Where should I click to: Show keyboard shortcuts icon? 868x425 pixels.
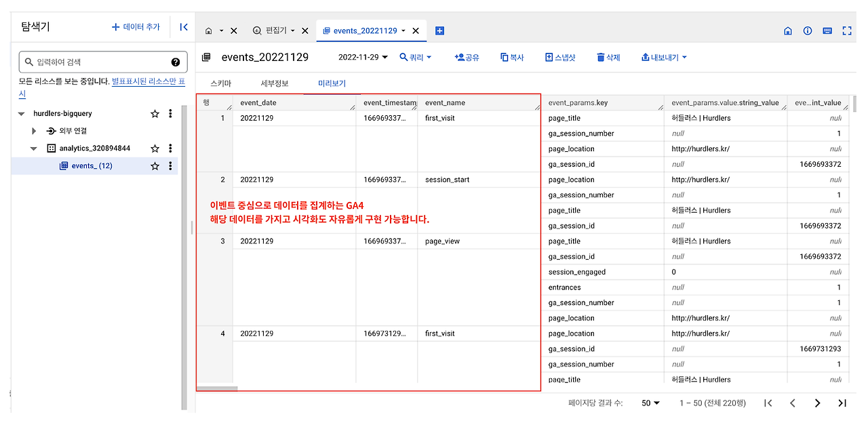pyautogui.click(x=827, y=31)
